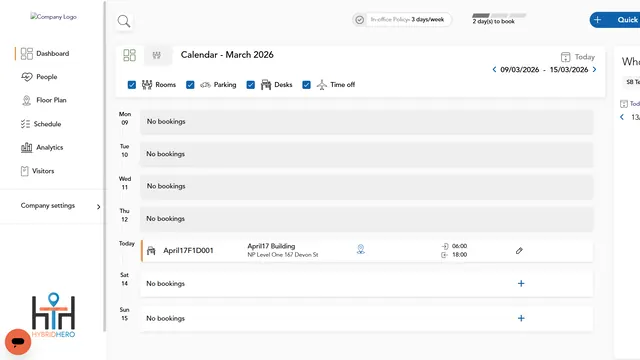Click the People heart icon

pos(27,77)
